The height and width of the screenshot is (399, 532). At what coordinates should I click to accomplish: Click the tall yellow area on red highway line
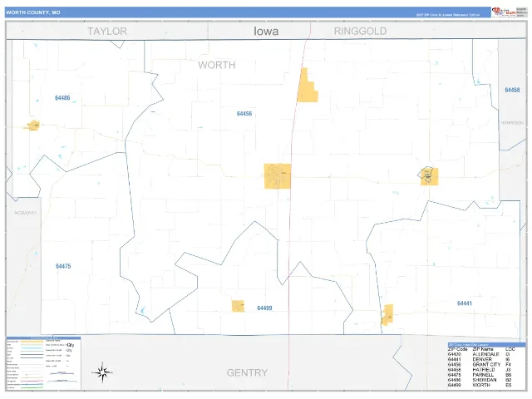(x=307, y=85)
